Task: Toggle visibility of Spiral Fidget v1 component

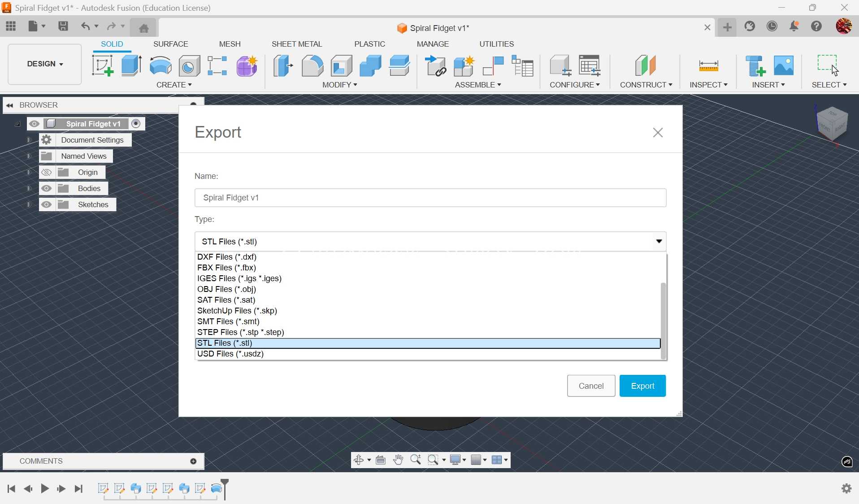Action: (x=35, y=124)
